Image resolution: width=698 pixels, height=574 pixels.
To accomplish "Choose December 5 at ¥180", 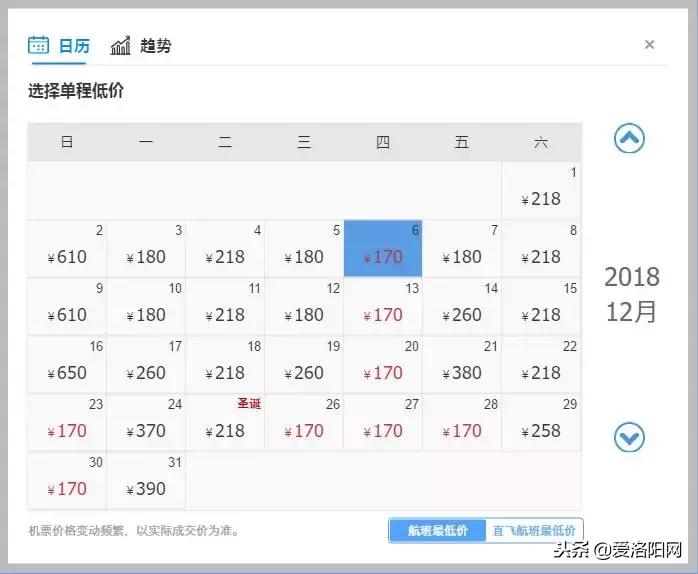I will pos(304,248).
